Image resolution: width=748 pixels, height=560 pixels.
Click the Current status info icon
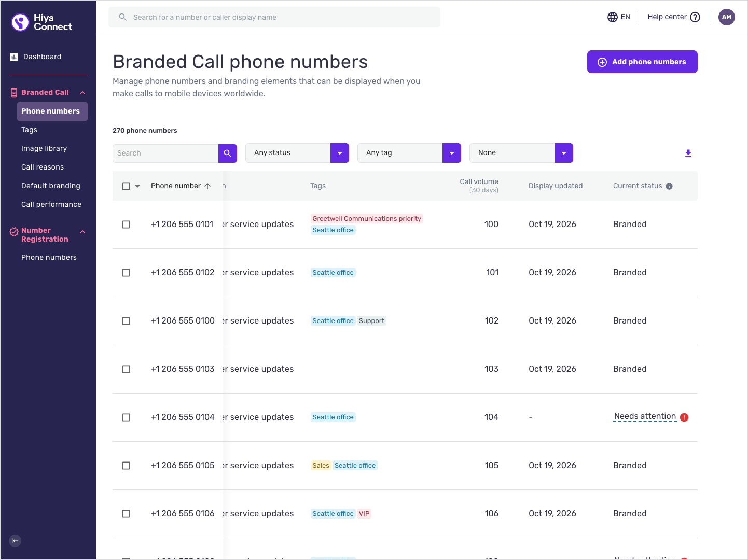(x=669, y=186)
